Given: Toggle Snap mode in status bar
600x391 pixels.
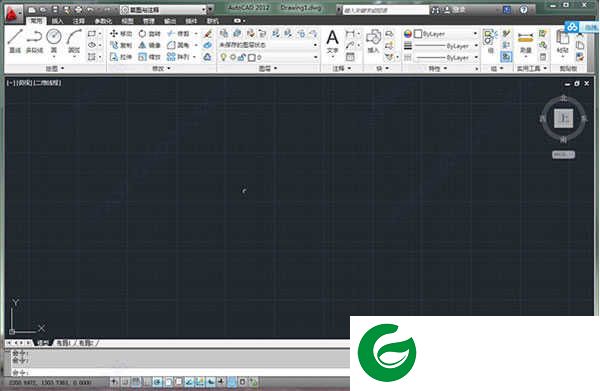Looking at the screenshot, I should click(126, 381).
